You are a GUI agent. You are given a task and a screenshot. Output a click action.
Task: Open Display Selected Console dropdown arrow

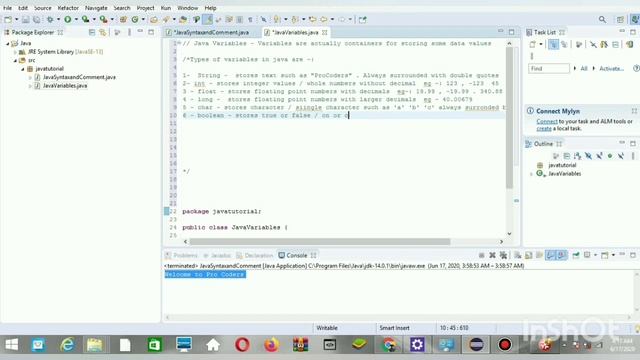596,255
